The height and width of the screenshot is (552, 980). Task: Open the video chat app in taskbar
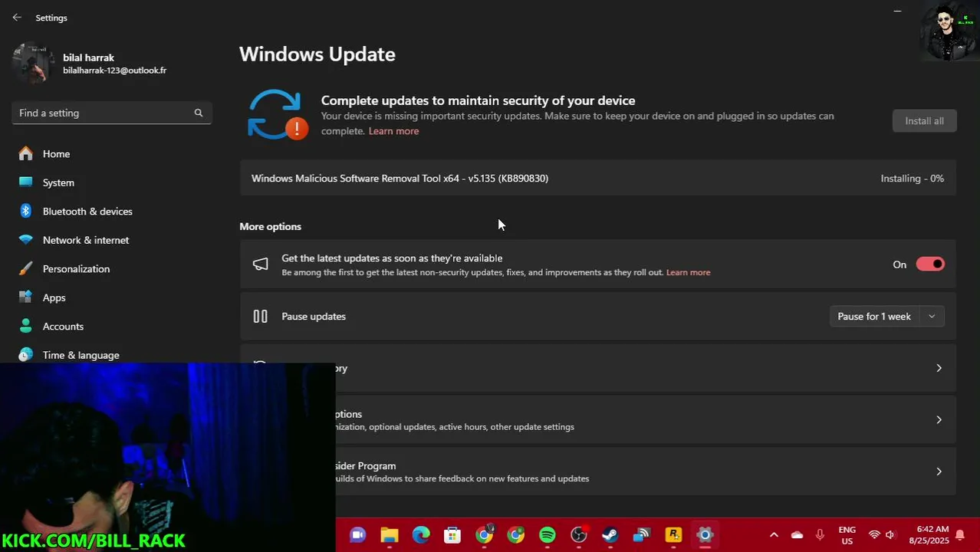tap(357, 535)
